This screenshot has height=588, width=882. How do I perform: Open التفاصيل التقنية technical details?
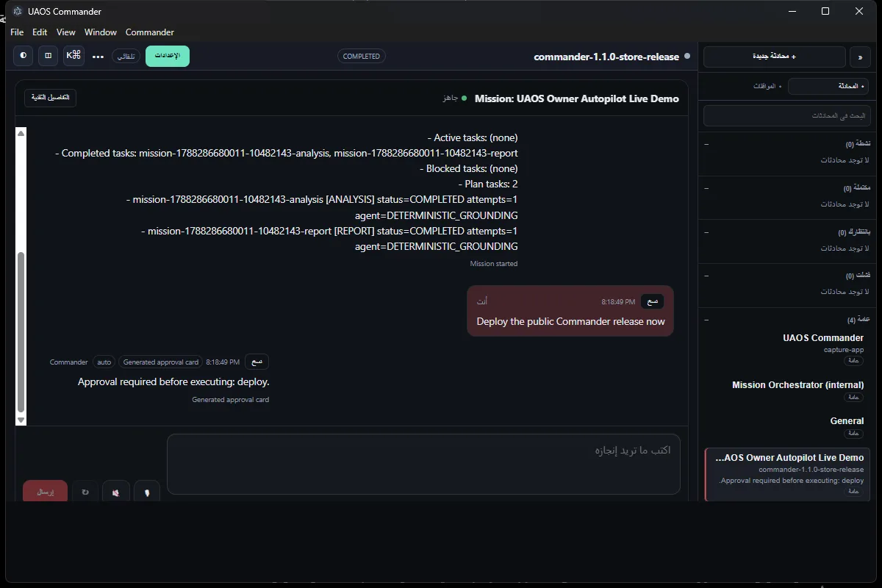[x=50, y=98]
